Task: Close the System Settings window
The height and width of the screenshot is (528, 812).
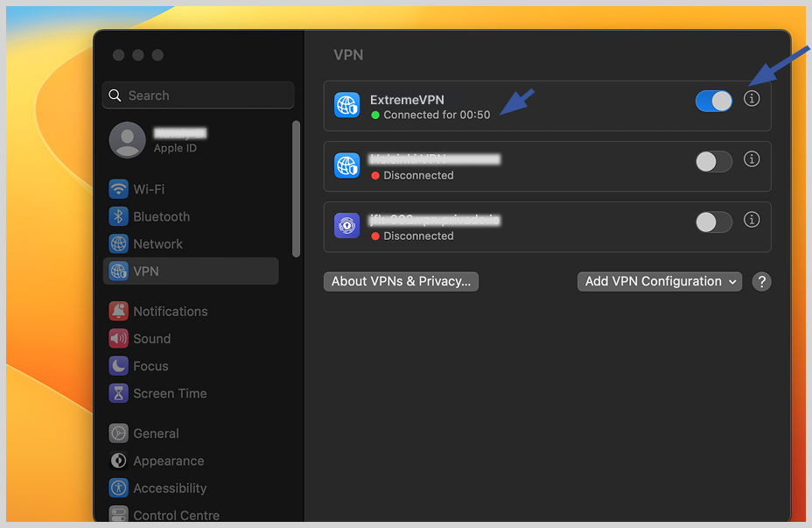Action: point(119,55)
